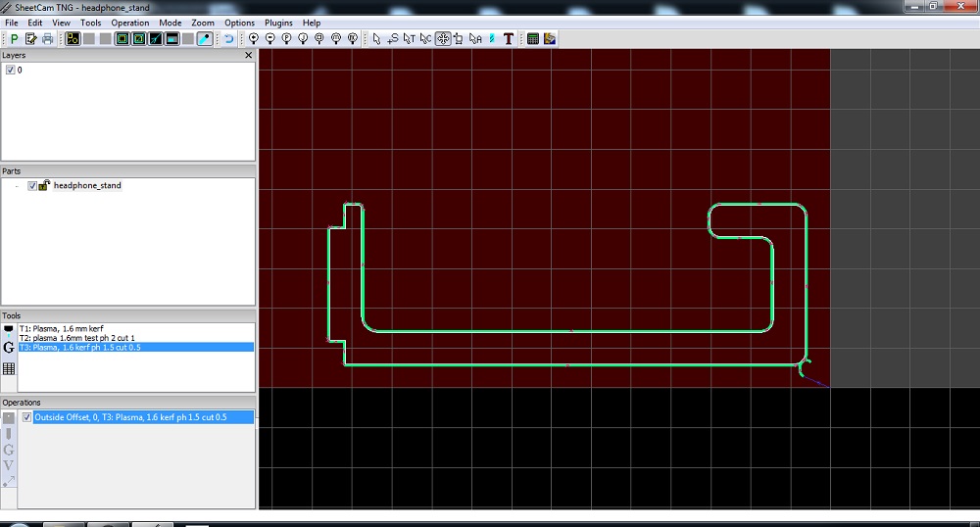Select the headphone_stand part name
Image resolution: width=980 pixels, height=527 pixels.
click(x=87, y=185)
